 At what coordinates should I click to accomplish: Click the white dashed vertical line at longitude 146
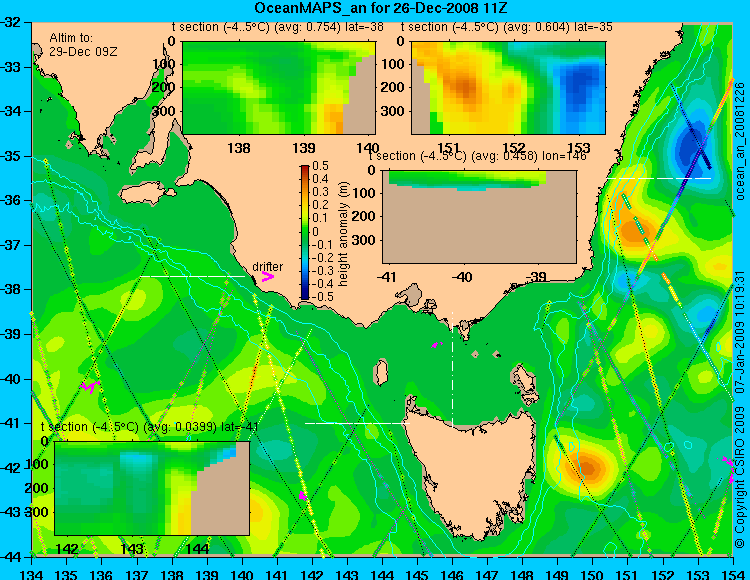pos(452,370)
